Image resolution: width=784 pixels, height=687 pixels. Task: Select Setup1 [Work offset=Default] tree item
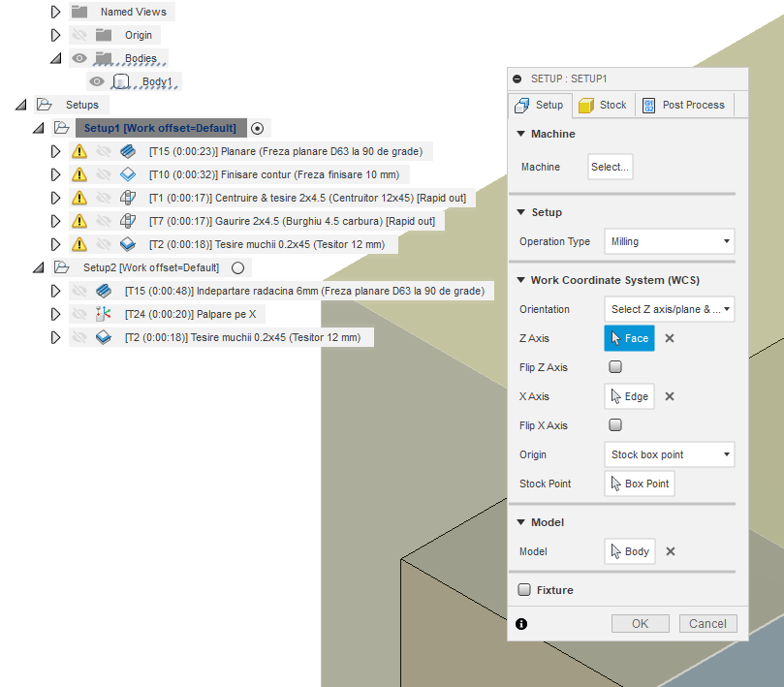(161, 128)
